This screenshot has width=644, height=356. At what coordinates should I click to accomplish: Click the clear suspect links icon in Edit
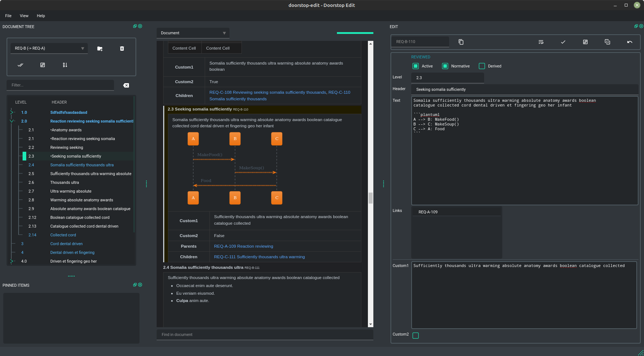click(585, 42)
